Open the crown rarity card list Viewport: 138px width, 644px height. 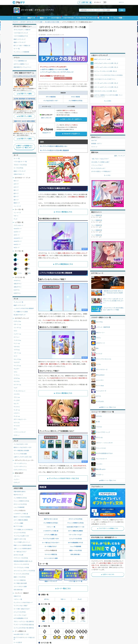(x=82, y=637)
